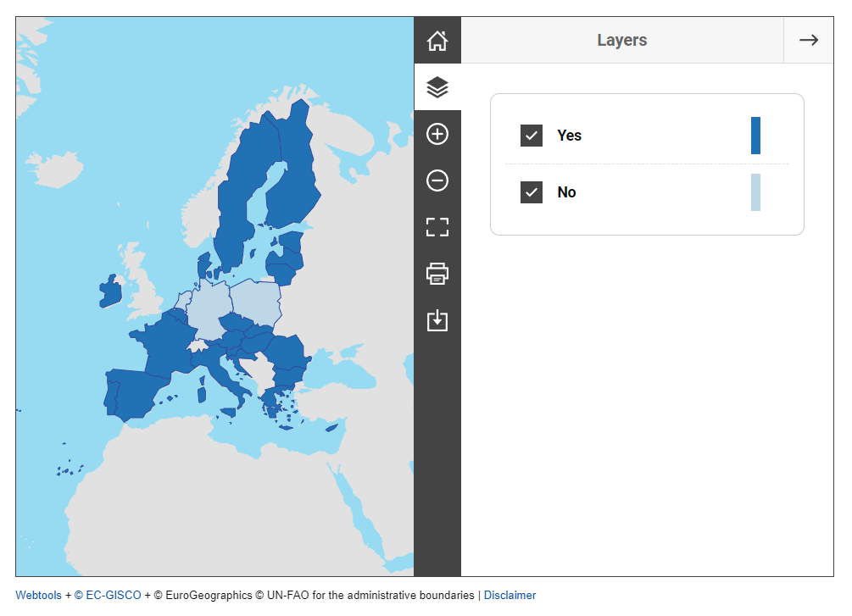The height and width of the screenshot is (616, 852).
Task: Collapse the Layers panel with the arrow
Action: point(808,40)
